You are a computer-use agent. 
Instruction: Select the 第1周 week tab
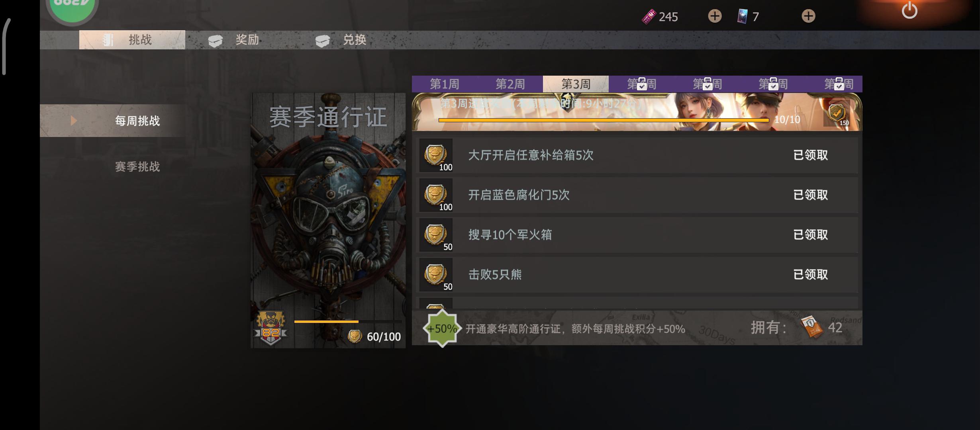pos(445,84)
